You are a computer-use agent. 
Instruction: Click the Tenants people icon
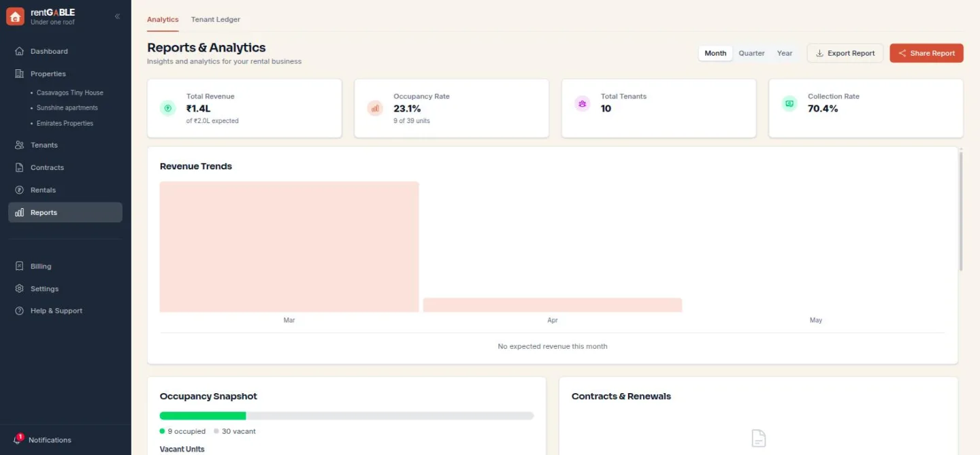[19, 145]
